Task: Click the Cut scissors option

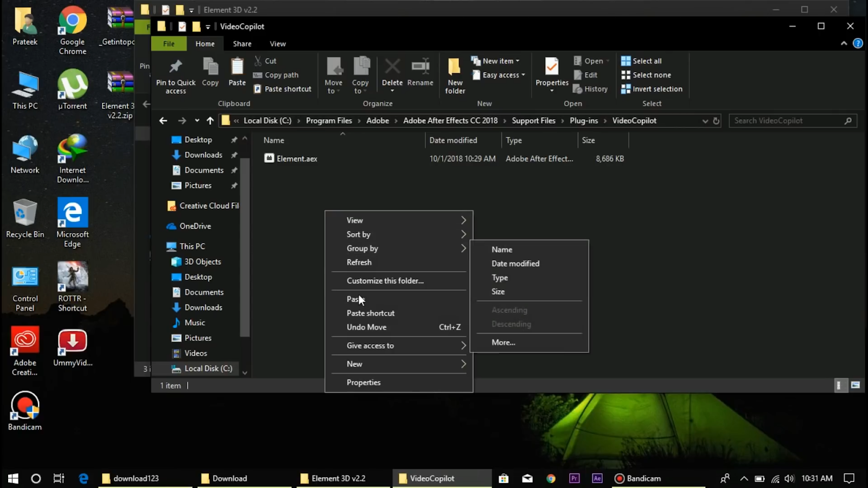Action: [x=266, y=61]
